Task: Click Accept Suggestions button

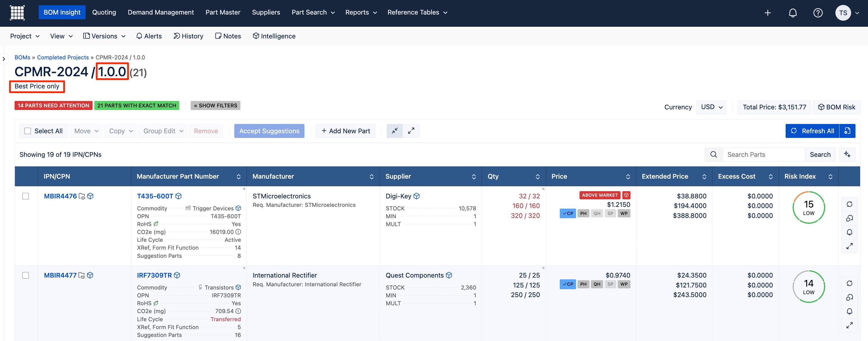Action: (269, 131)
